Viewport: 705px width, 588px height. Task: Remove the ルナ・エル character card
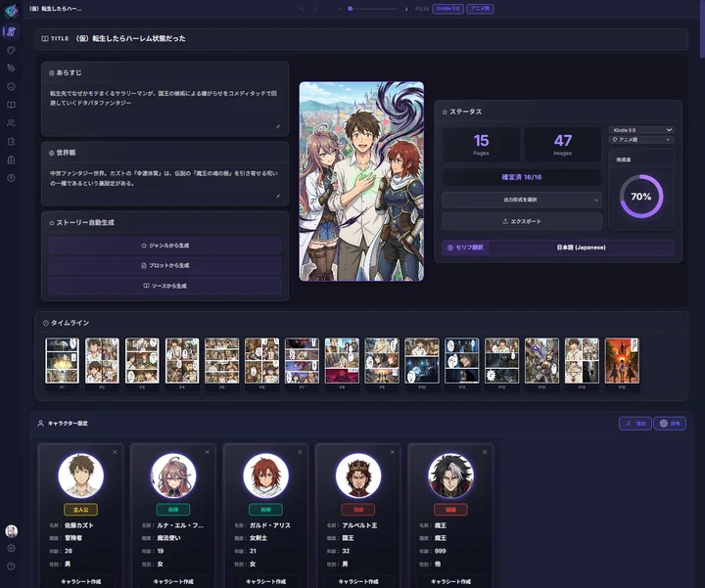point(208,452)
